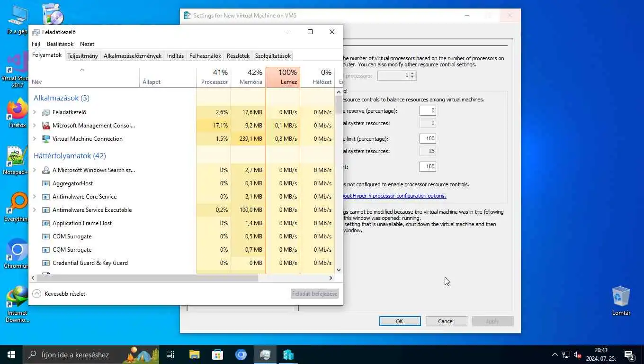Expand the Microsoft Windows Search row
The image size is (644, 364).
pos(35,170)
